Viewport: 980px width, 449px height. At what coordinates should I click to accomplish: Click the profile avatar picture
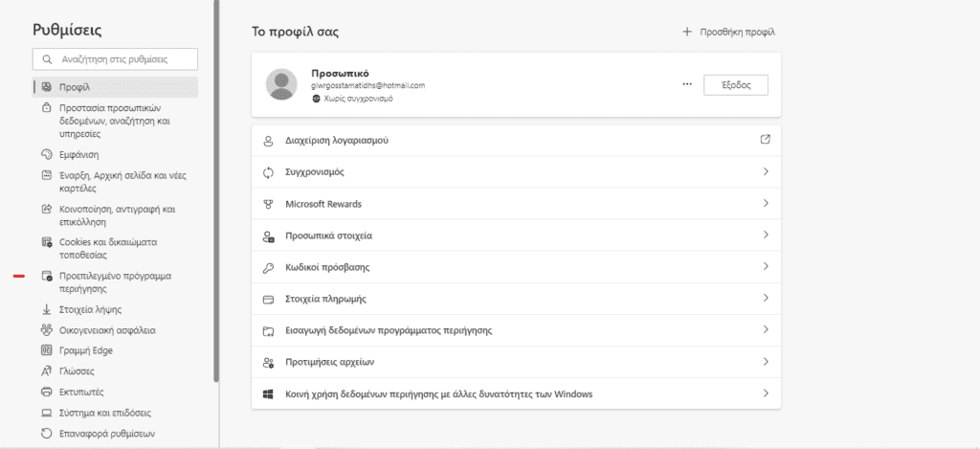(282, 85)
